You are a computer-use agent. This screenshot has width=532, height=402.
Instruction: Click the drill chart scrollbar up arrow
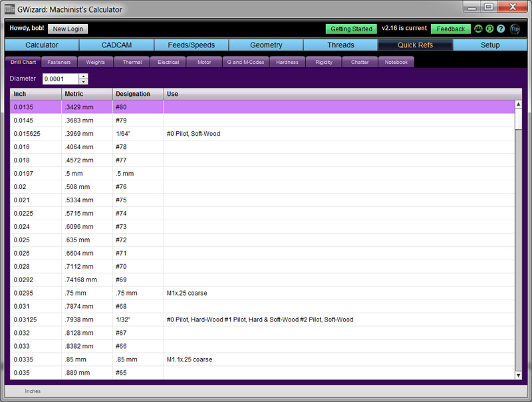click(x=518, y=104)
